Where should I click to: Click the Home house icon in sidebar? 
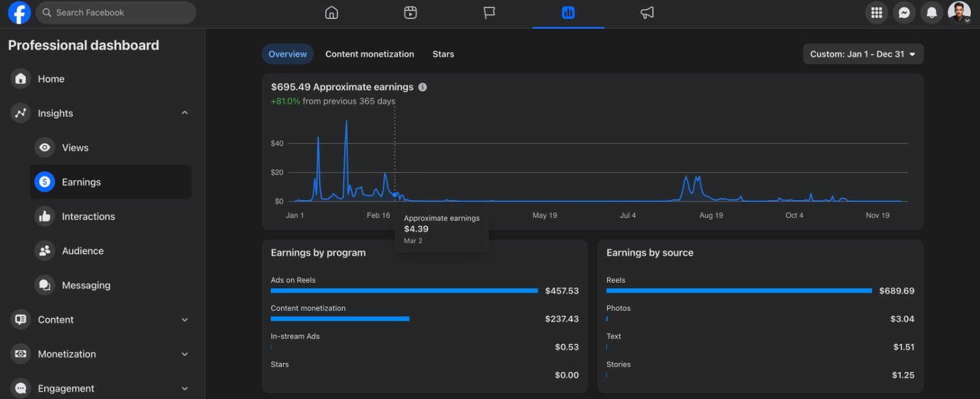tap(21, 79)
